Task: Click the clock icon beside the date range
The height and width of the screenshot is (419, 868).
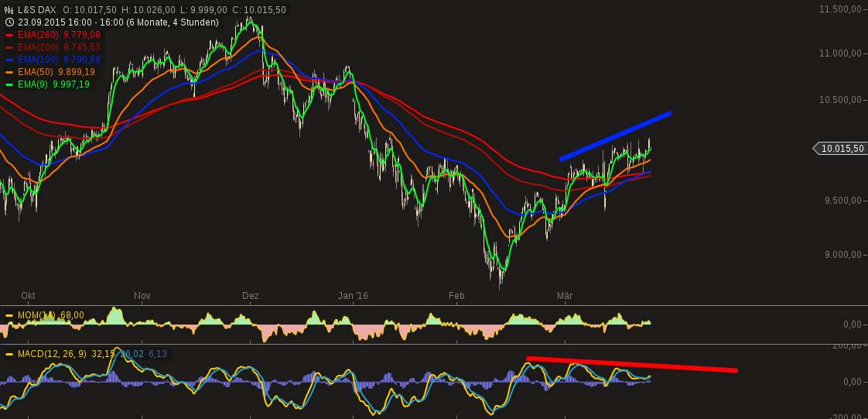Action: point(9,22)
